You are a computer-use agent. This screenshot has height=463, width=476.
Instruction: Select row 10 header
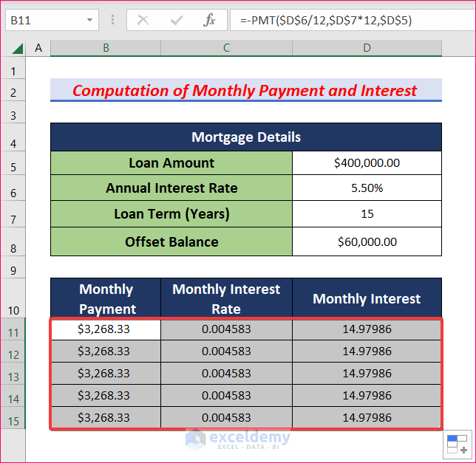coord(13,298)
